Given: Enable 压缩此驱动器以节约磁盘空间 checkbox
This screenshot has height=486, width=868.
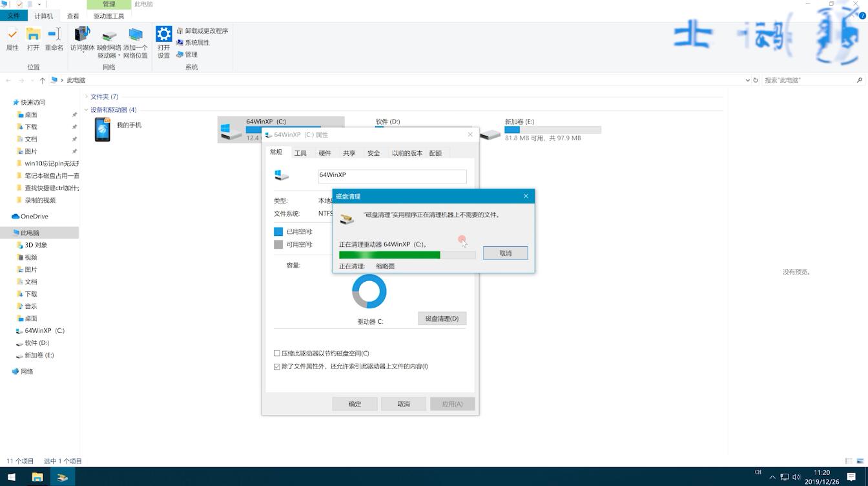Looking at the screenshot, I should [277, 354].
